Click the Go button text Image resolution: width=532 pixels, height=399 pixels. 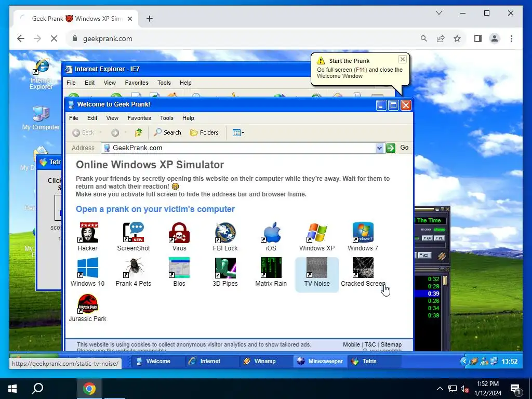(404, 148)
